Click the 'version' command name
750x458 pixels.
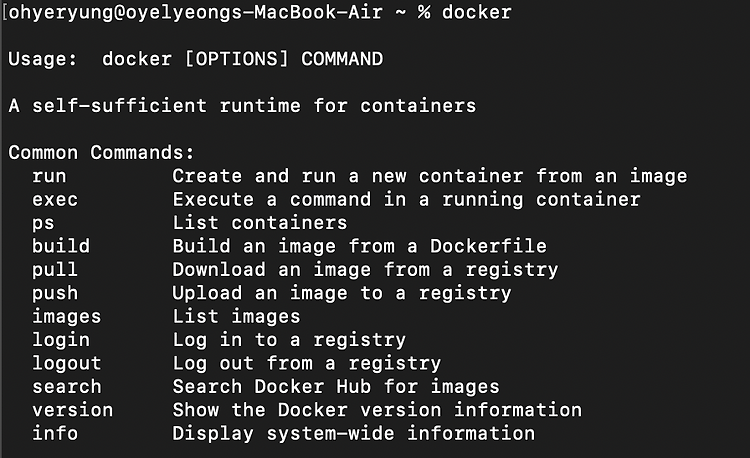pyautogui.click(x=72, y=410)
